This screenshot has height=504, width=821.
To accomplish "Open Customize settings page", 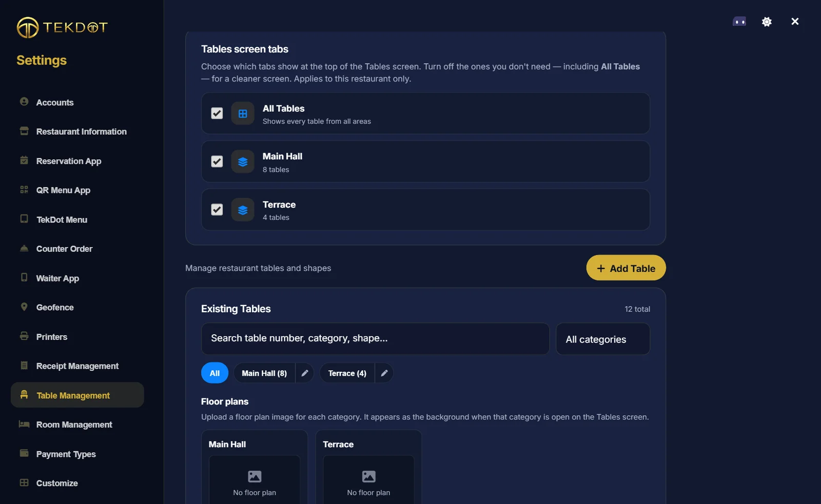I will pyautogui.click(x=77, y=483).
